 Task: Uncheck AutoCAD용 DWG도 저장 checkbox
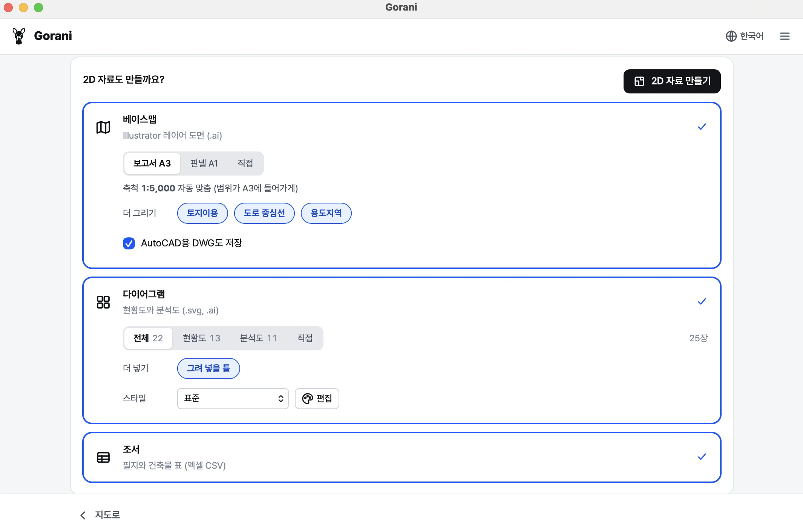tap(129, 243)
